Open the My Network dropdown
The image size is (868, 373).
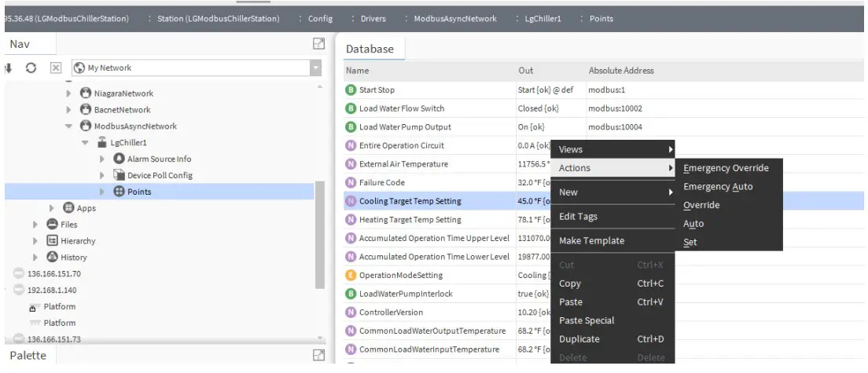[316, 68]
